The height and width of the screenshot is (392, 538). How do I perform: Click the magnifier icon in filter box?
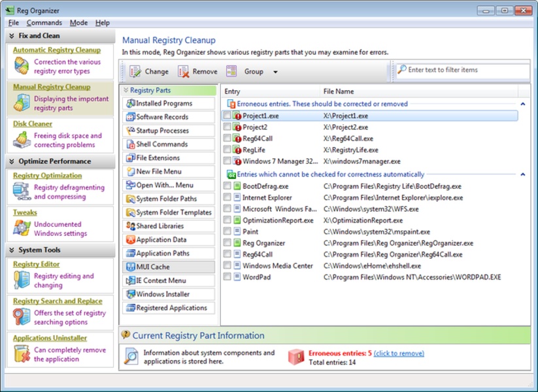(x=402, y=69)
